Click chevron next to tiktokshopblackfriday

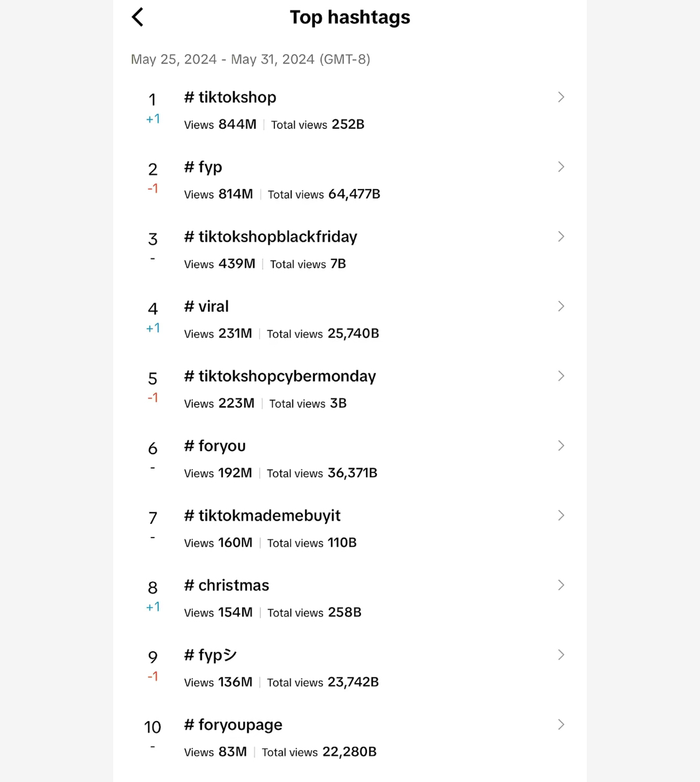point(561,236)
